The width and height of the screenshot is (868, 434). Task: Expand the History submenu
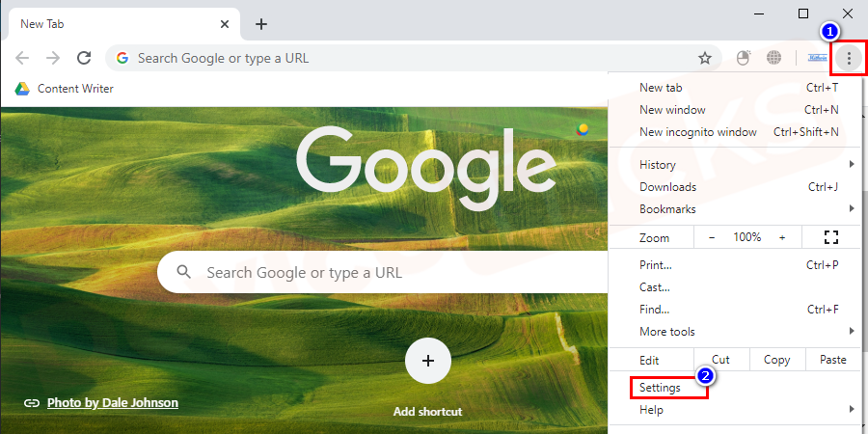tap(735, 164)
